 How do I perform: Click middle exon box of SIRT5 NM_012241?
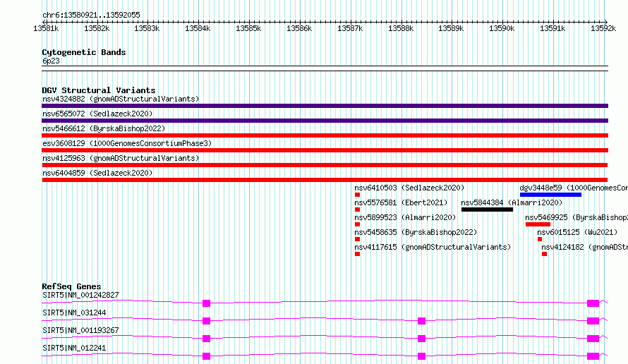tap(421, 356)
